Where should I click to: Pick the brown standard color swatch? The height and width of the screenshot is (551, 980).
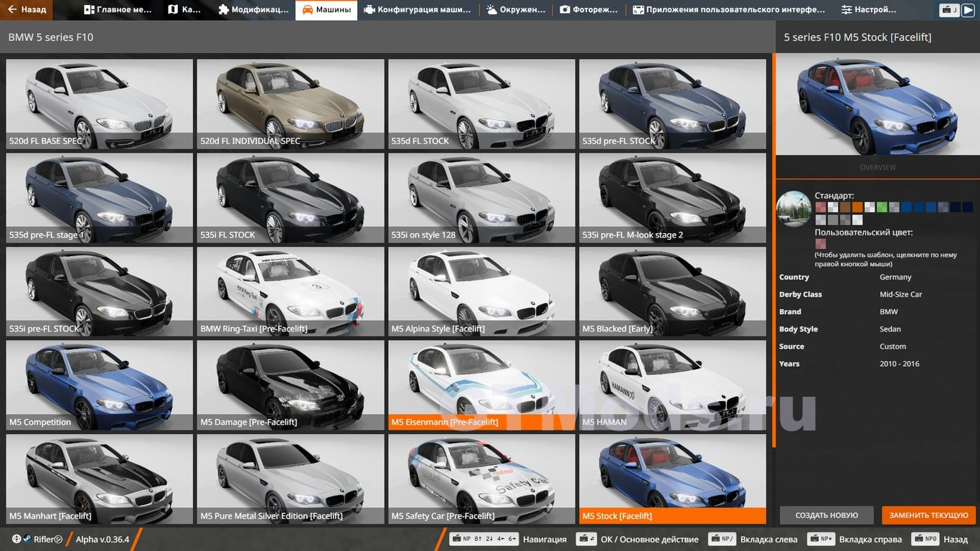pyautogui.click(x=845, y=207)
